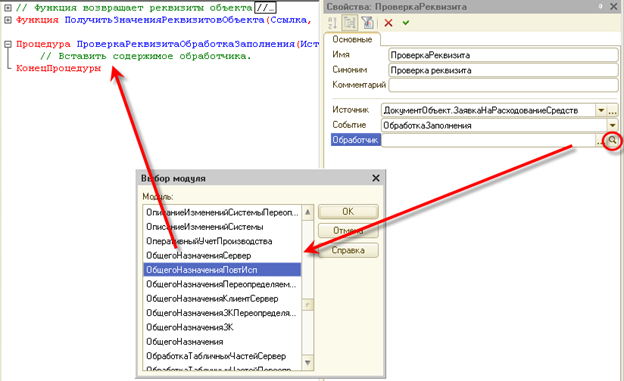The width and height of the screenshot is (624, 381).
Task: Select module ОписаниеИзмененийСистемы
Action: tap(222, 227)
